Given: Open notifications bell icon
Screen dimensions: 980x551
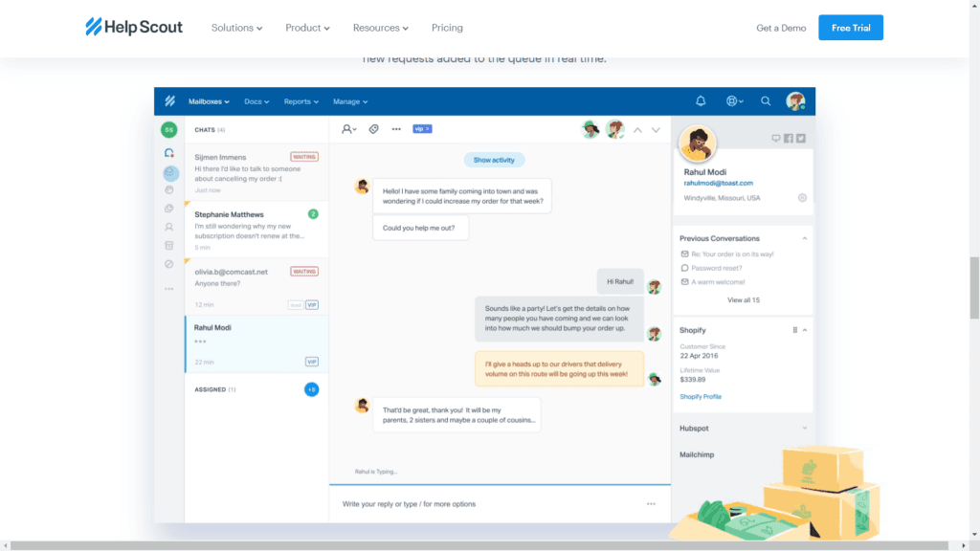Looking at the screenshot, I should pyautogui.click(x=701, y=100).
